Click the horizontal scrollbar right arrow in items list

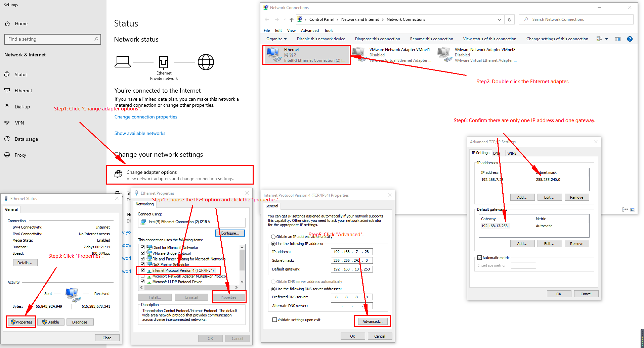point(237,287)
